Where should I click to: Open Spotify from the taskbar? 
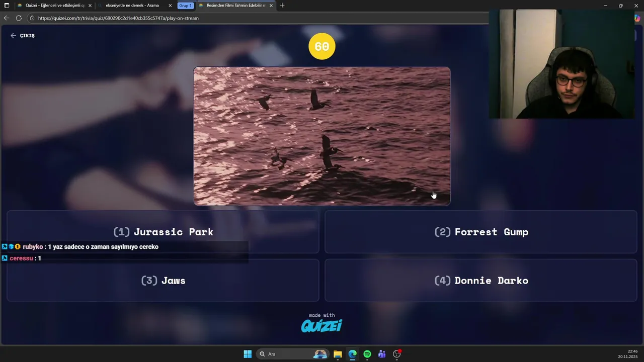point(367,354)
